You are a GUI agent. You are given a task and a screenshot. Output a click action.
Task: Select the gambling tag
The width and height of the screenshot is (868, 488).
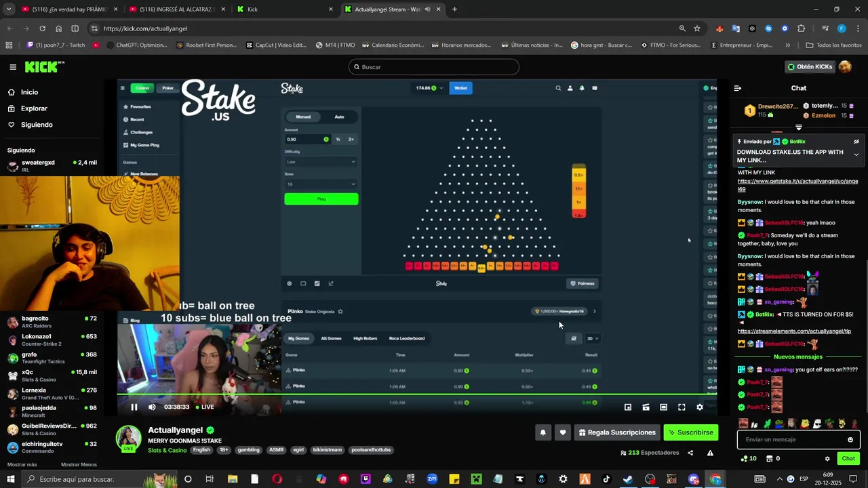pyautogui.click(x=248, y=450)
